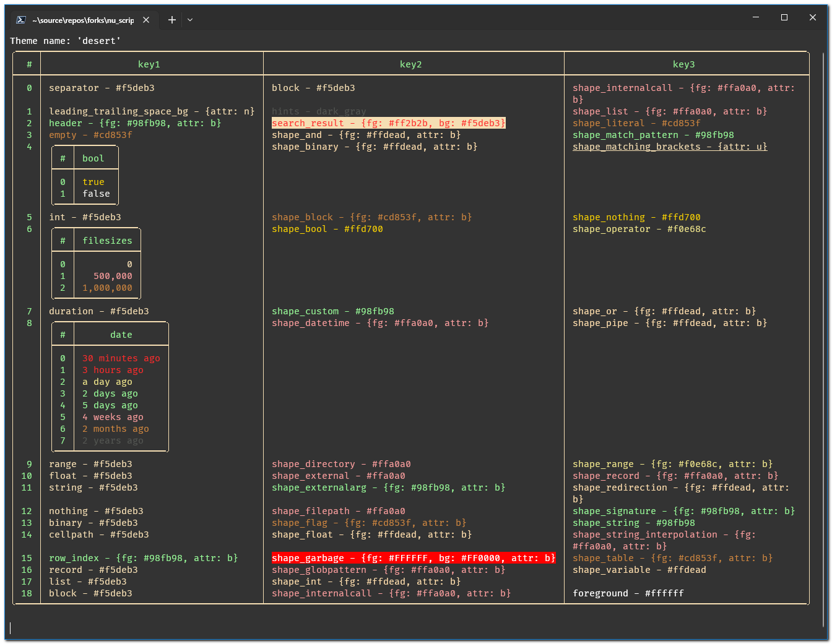Viewport: 832px width, 644px height.
Task: Click the 'shape_block' entry in key2
Action: point(372,217)
